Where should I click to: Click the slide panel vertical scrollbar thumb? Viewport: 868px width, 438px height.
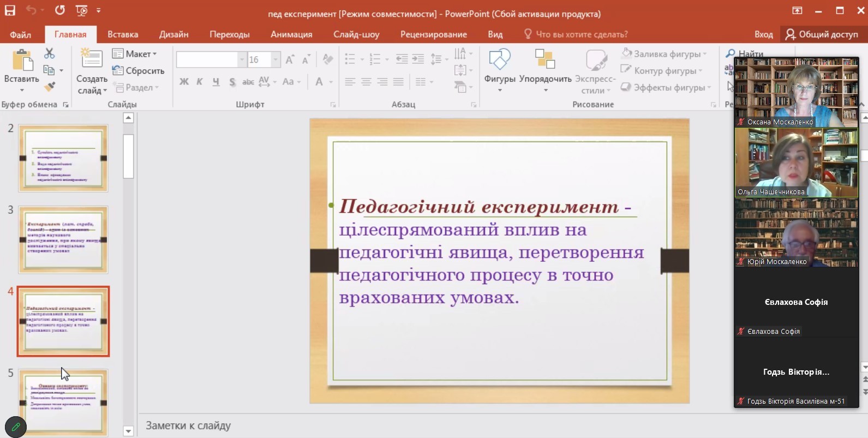pyautogui.click(x=128, y=156)
